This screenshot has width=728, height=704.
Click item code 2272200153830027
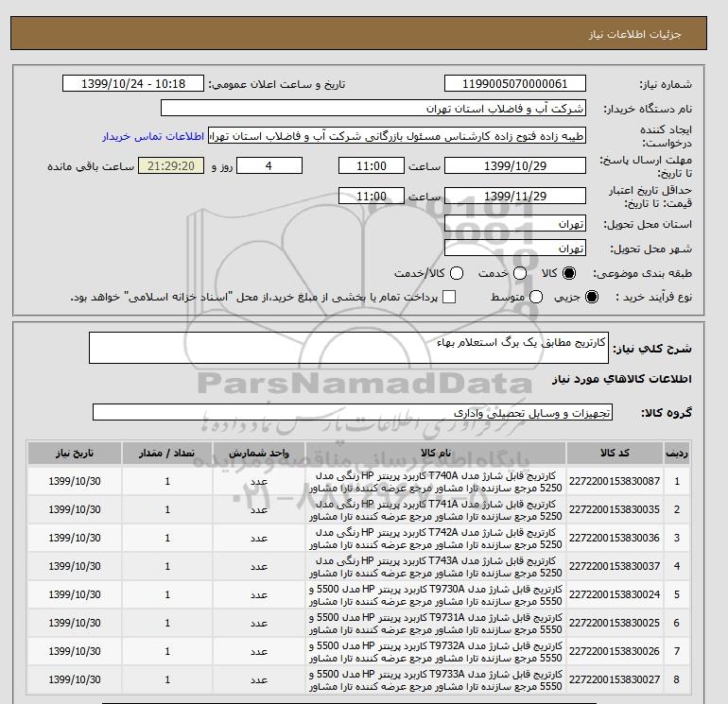pyautogui.click(x=615, y=679)
